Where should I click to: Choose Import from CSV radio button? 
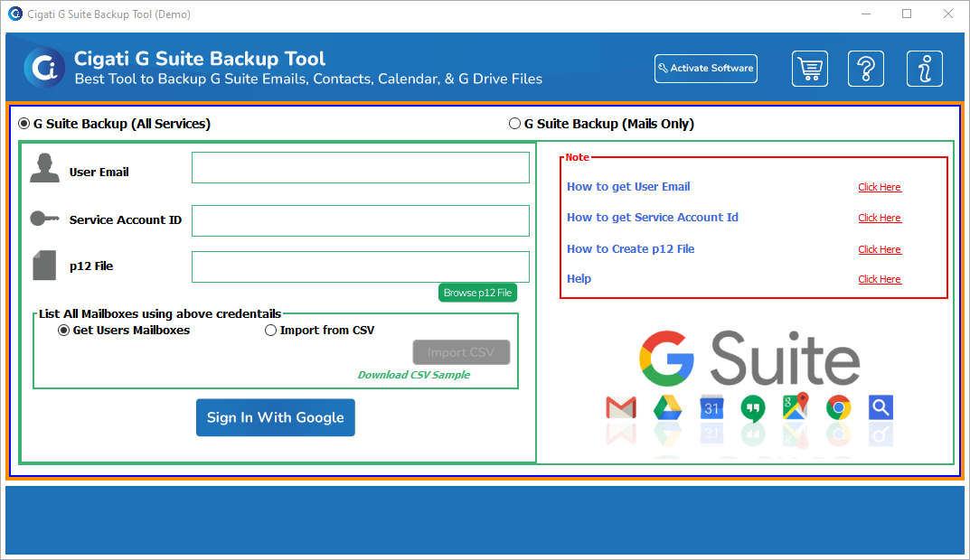point(319,330)
